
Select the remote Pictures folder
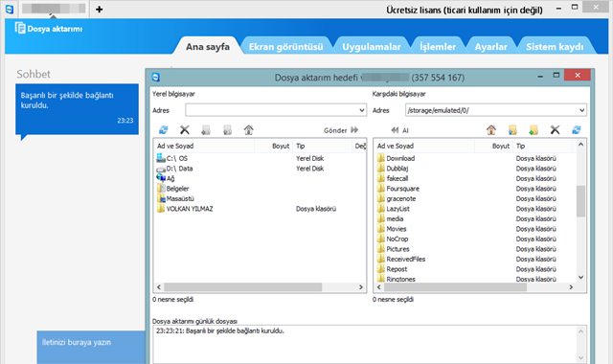tap(394, 249)
